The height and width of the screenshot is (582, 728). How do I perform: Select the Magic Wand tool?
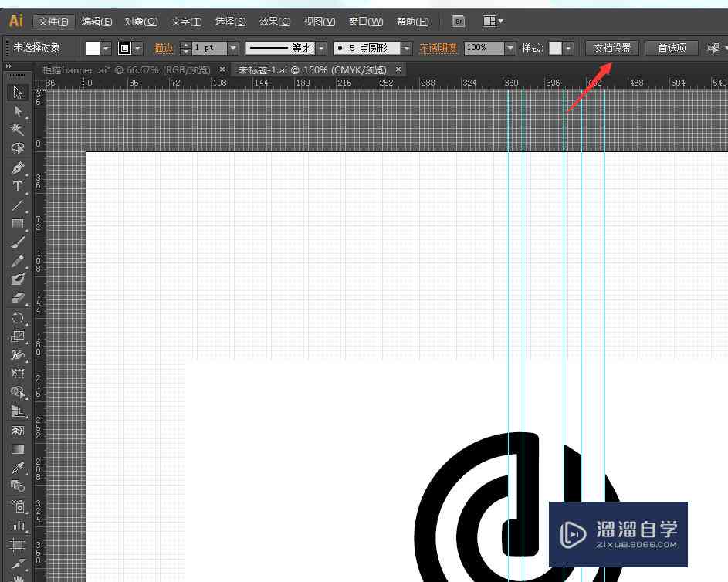coord(18,129)
